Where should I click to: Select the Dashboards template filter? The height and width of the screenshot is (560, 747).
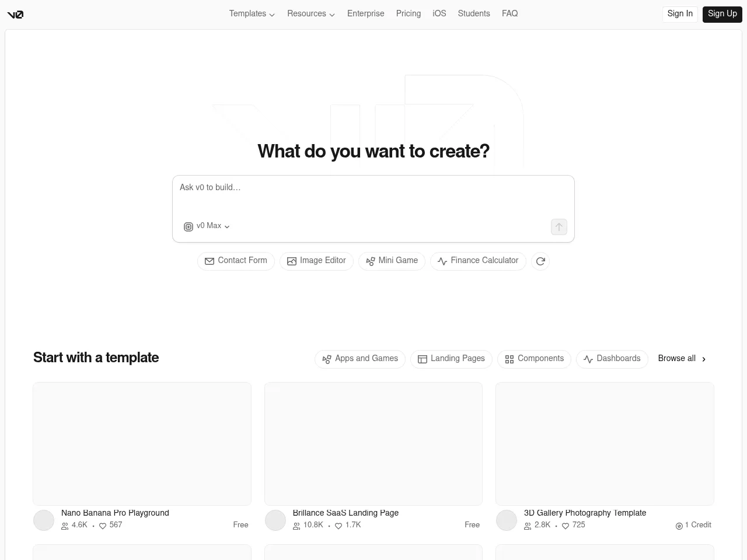(612, 359)
